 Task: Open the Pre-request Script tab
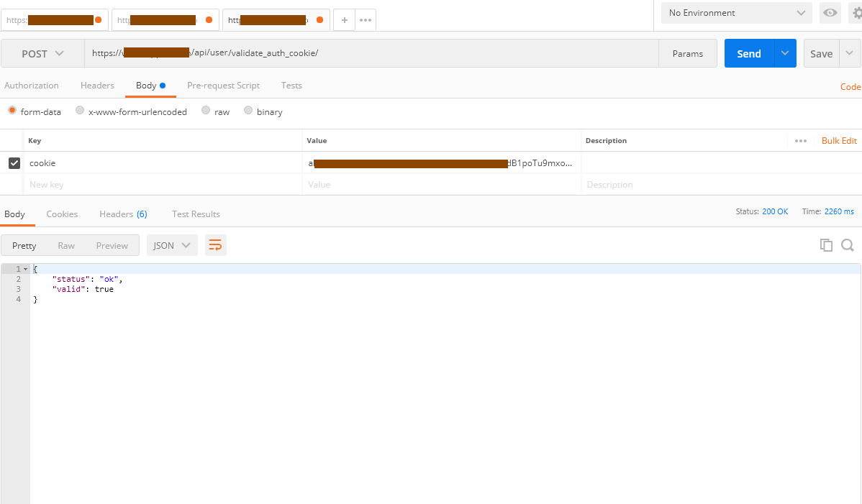223,86
